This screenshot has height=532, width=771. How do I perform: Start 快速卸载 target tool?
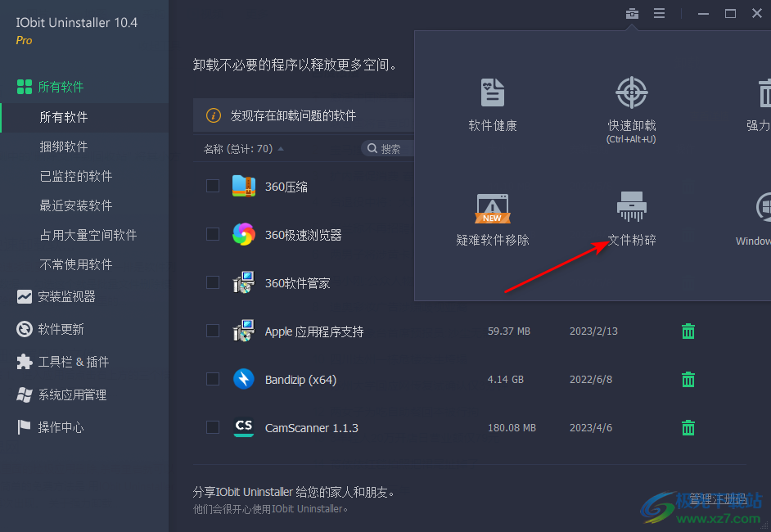[x=631, y=110]
